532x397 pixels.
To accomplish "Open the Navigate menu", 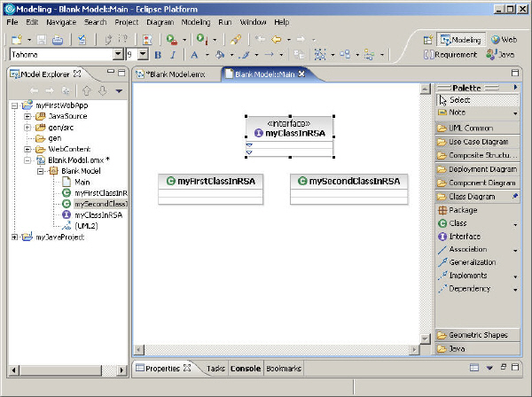I will click(x=61, y=22).
